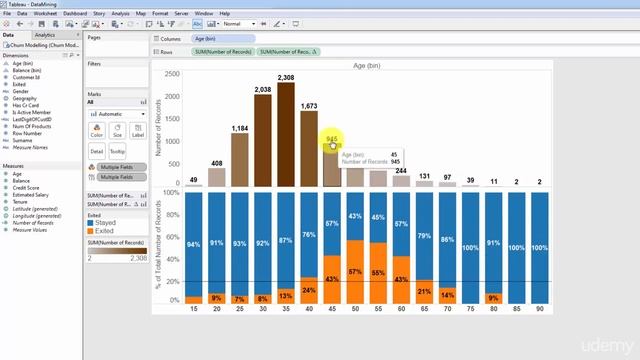The image size is (640, 360).
Task: Click the Tooltip marks button
Action: coord(117,151)
